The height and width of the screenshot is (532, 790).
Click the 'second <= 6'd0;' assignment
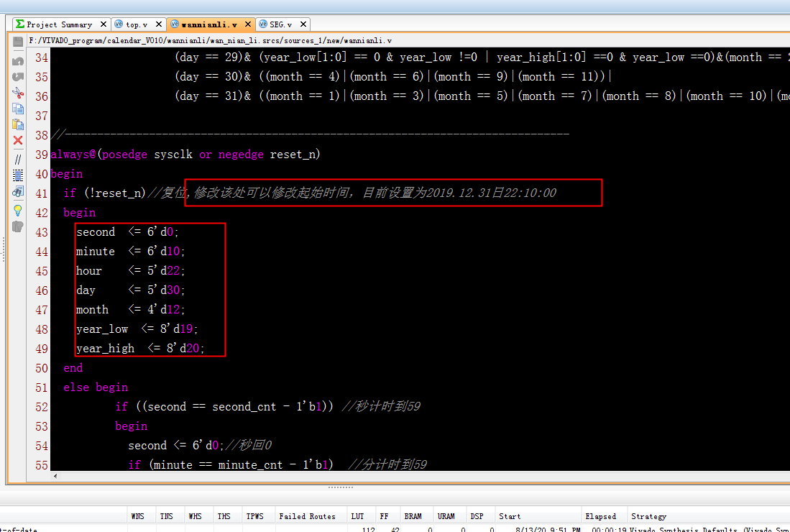tap(127, 231)
